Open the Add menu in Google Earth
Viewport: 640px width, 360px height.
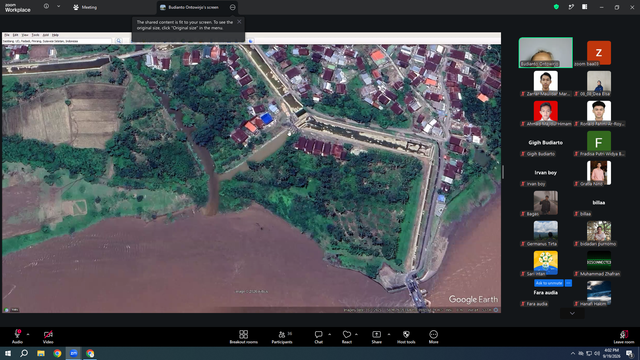(x=46, y=35)
